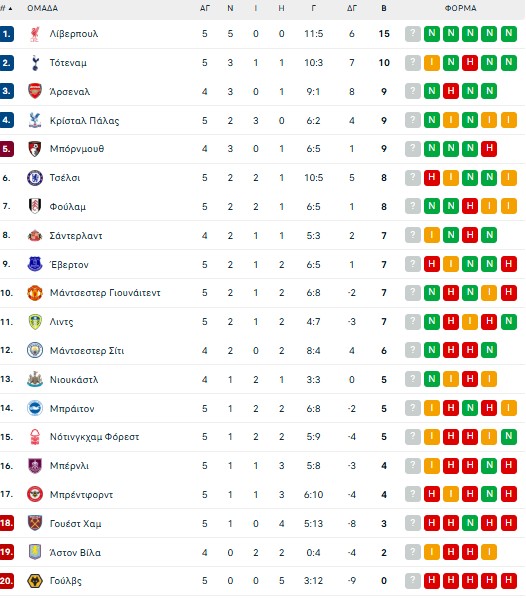Click the Arsenal crest icon
This screenshot has width=526, height=598.
click(x=35, y=92)
